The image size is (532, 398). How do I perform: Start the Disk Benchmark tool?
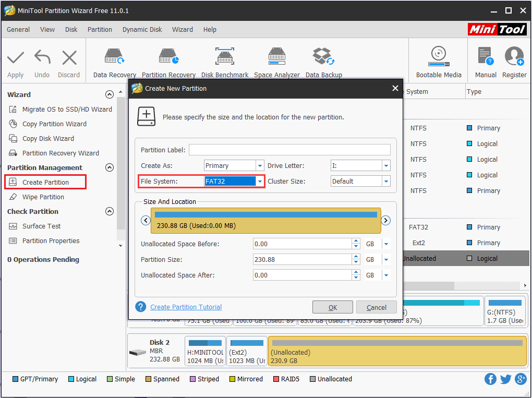[224, 60]
